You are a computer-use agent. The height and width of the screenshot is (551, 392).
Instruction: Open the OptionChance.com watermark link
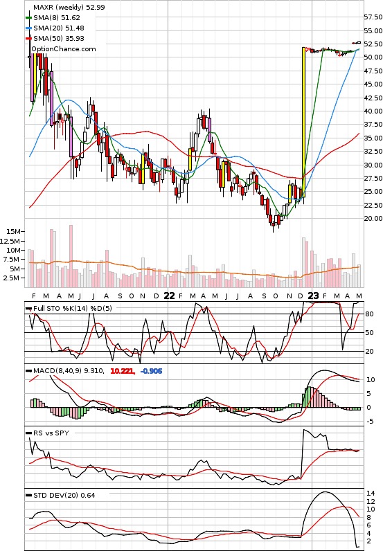[64, 49]
